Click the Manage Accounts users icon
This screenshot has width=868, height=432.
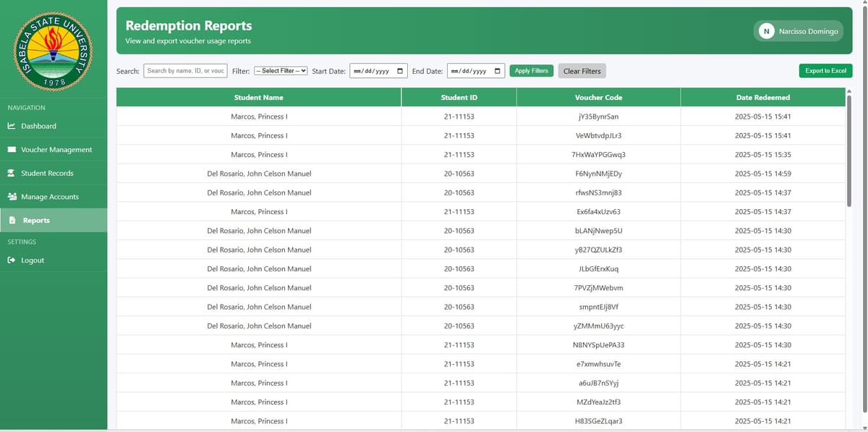coord(12,197)
